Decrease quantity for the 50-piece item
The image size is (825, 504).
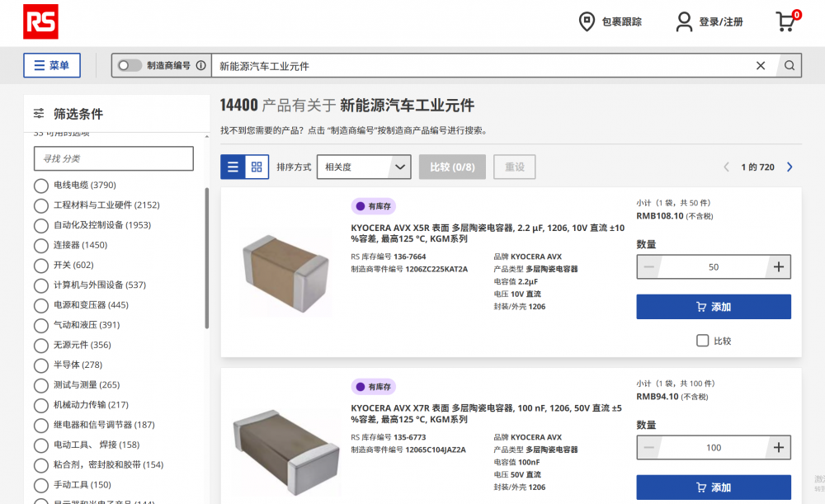(648, 266)
